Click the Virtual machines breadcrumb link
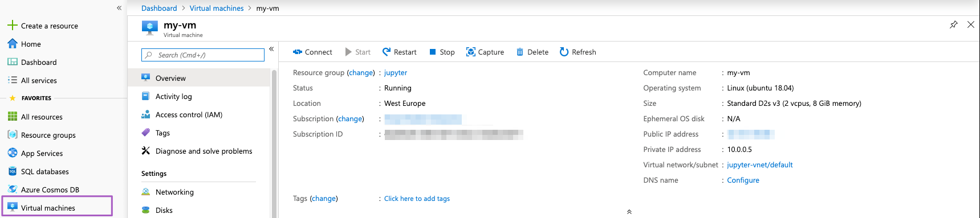The height and width of the screenshot is (218, 980). 217,8
